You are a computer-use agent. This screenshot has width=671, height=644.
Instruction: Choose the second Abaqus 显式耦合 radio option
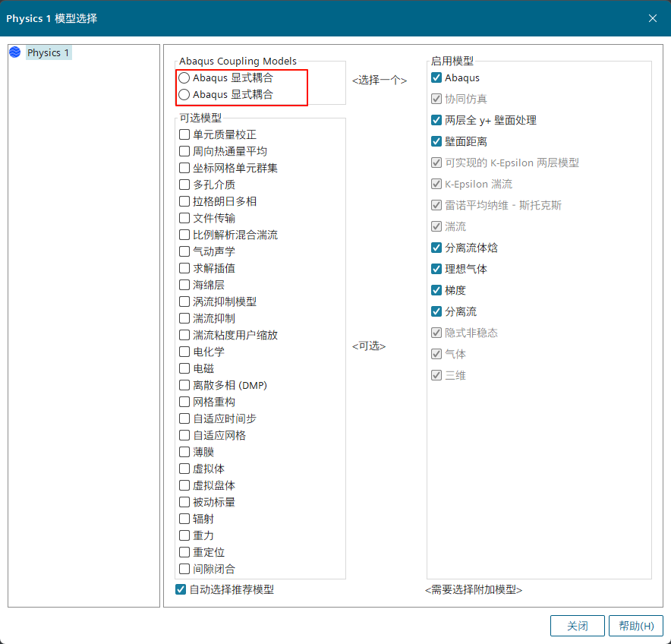coord(184,95)
